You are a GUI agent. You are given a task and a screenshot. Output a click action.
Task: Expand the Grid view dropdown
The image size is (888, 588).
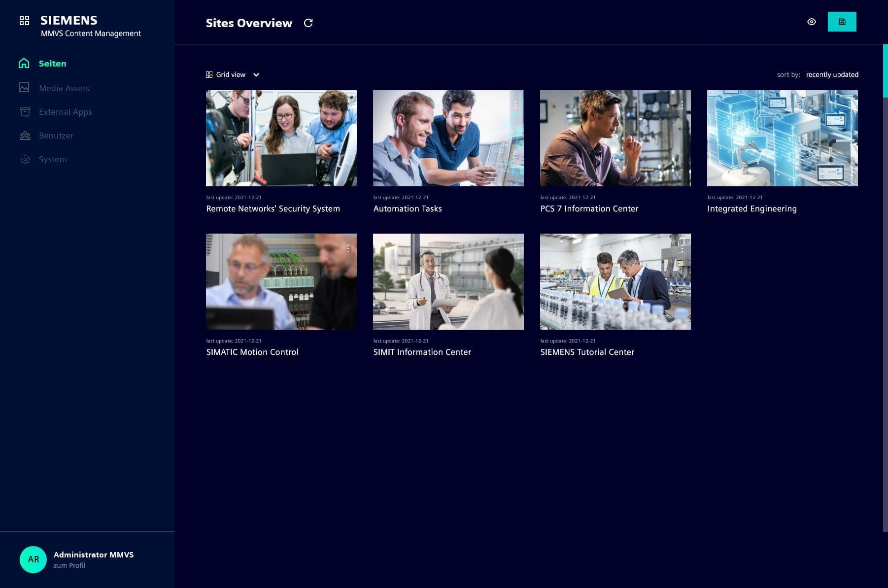(233, 75)
